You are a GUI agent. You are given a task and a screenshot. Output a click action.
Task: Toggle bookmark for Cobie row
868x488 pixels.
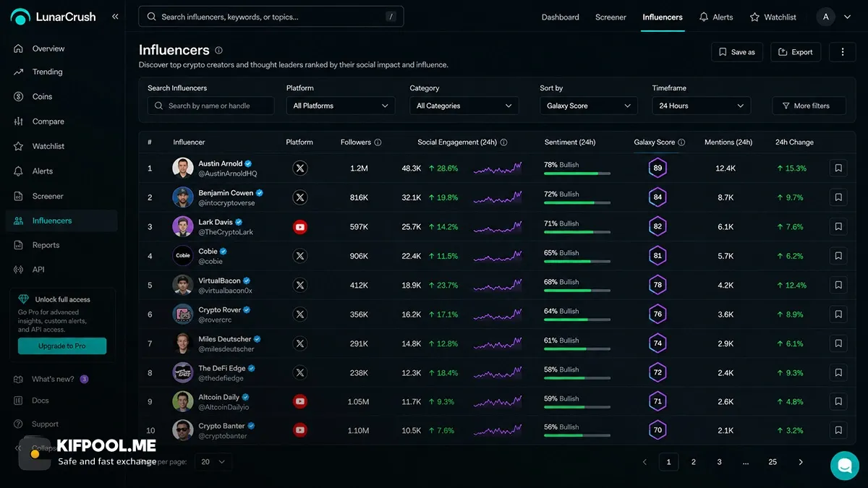(x=838, y=256)
